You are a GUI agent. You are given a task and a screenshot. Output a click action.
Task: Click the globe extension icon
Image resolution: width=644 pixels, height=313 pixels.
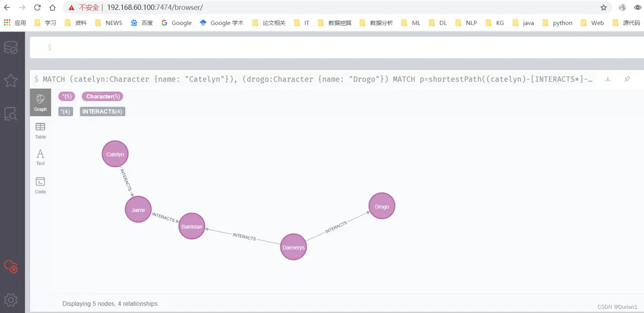[x=623, y=7]
